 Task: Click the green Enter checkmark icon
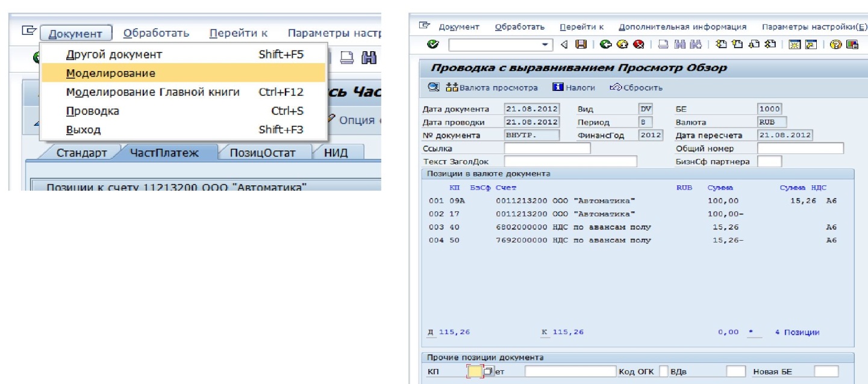click(x=432, y=45)
